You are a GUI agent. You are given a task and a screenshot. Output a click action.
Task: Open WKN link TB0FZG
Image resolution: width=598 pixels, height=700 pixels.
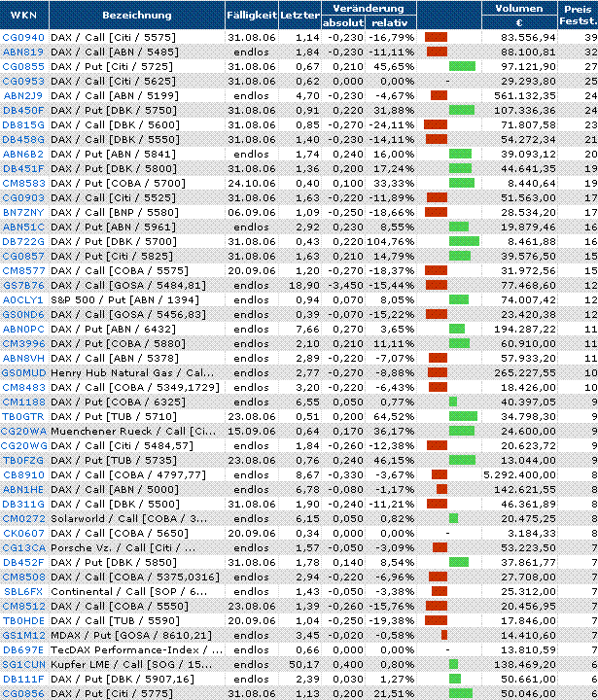(x=23, y=461)
